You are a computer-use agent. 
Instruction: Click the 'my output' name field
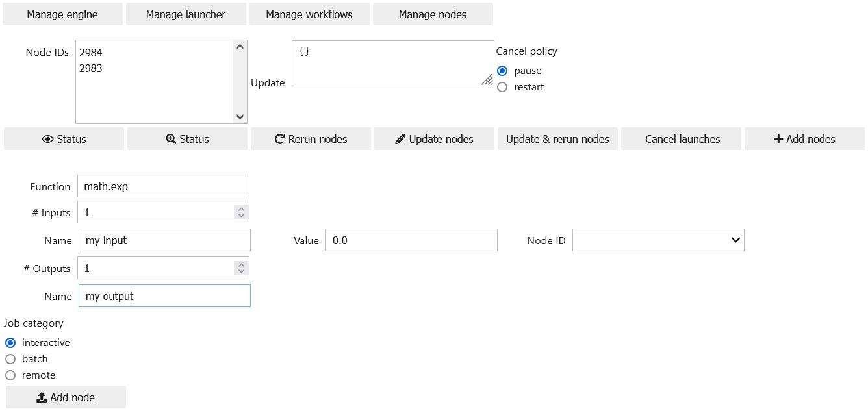tap(164, 296)
